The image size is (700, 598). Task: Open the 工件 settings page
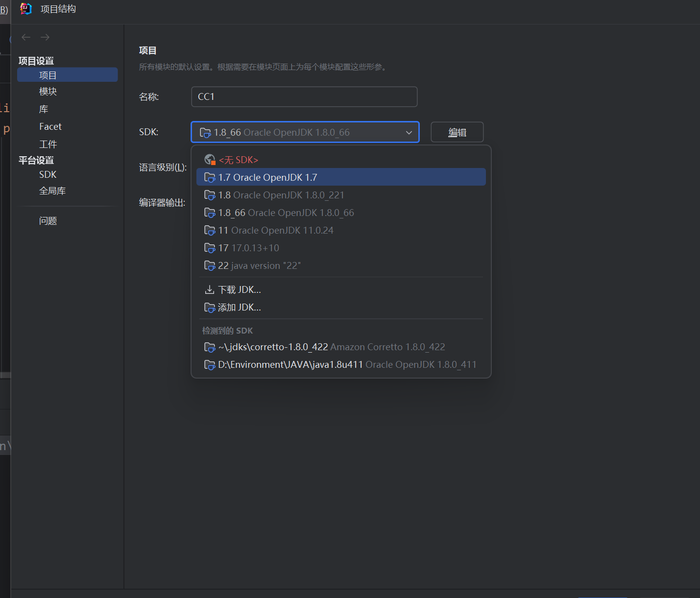(x=48, y=144)
